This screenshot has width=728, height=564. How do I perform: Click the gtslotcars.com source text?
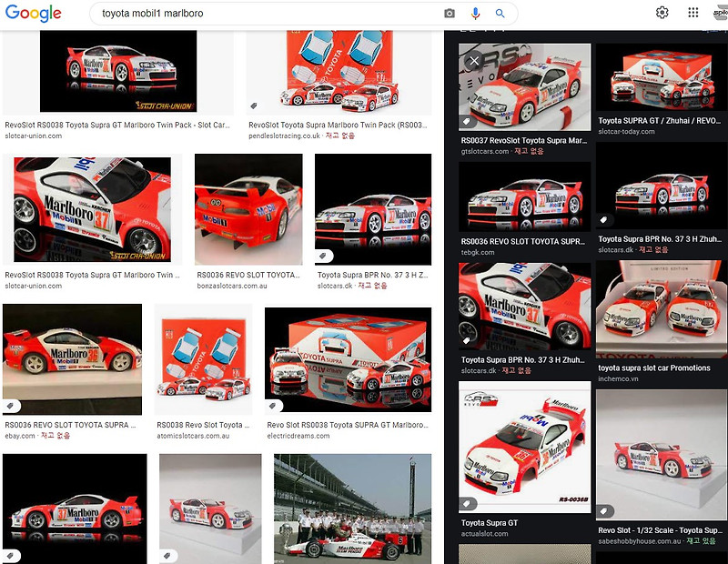coord(485,151)
